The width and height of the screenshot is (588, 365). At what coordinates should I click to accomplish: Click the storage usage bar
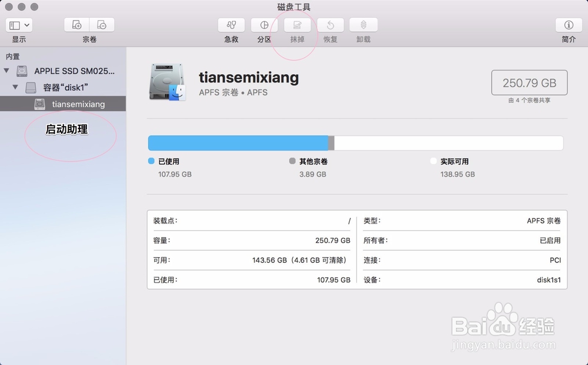click(355, 142)
